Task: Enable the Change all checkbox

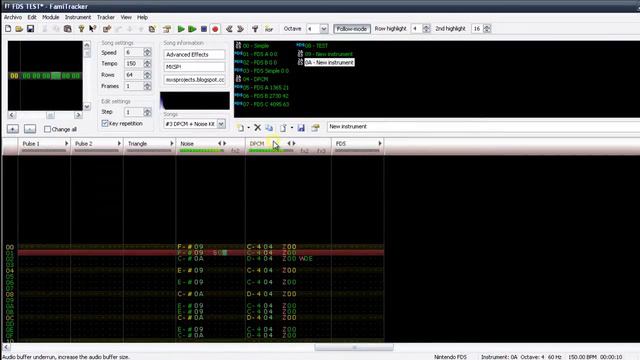Action: (47, 129)
